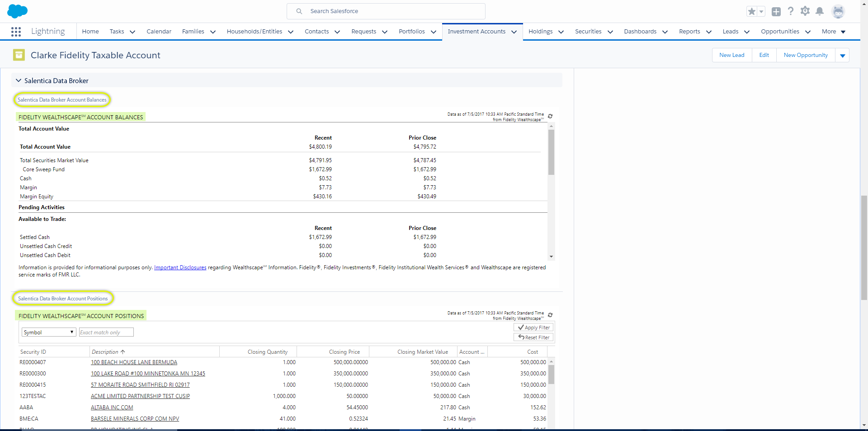Sort by the Description column arrow
Screen dimensions: 868x431
click(123, 352)
